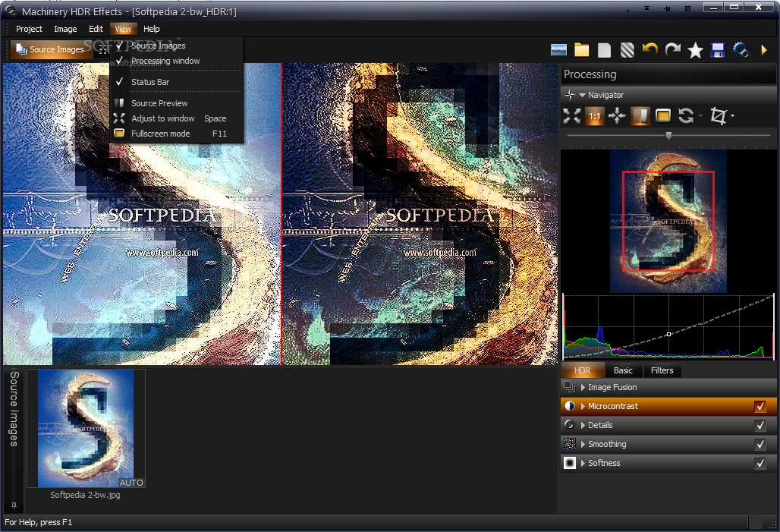Screen dimensions: 780x532
Task: Switch to the HDR tab
Action: [583, 370]
